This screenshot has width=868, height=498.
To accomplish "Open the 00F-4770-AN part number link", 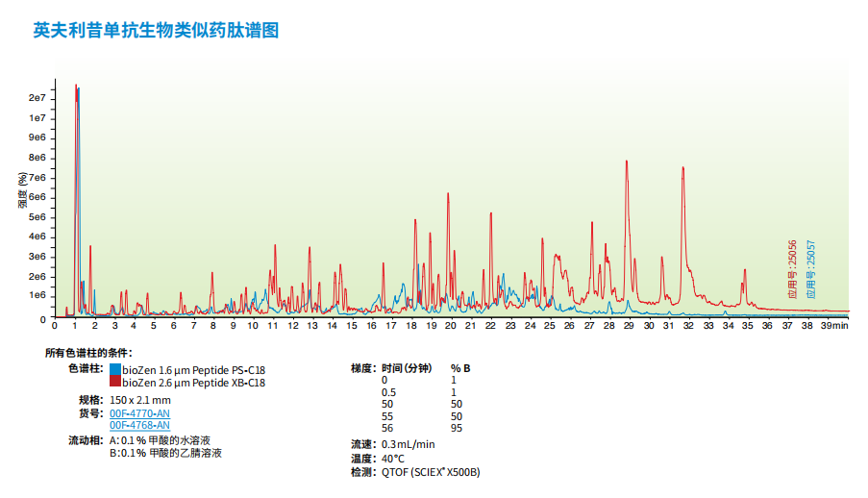I will coord(139,413).
